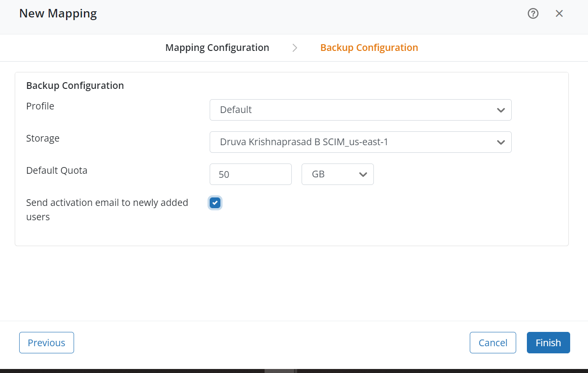This screenshot has width=588, height=373.
Task: Click the Backup Configuration section heading
Action: 75,85
